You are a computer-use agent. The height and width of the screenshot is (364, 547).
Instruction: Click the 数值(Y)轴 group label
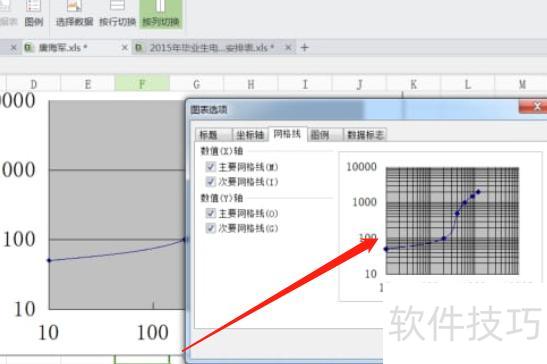[222, 198]
